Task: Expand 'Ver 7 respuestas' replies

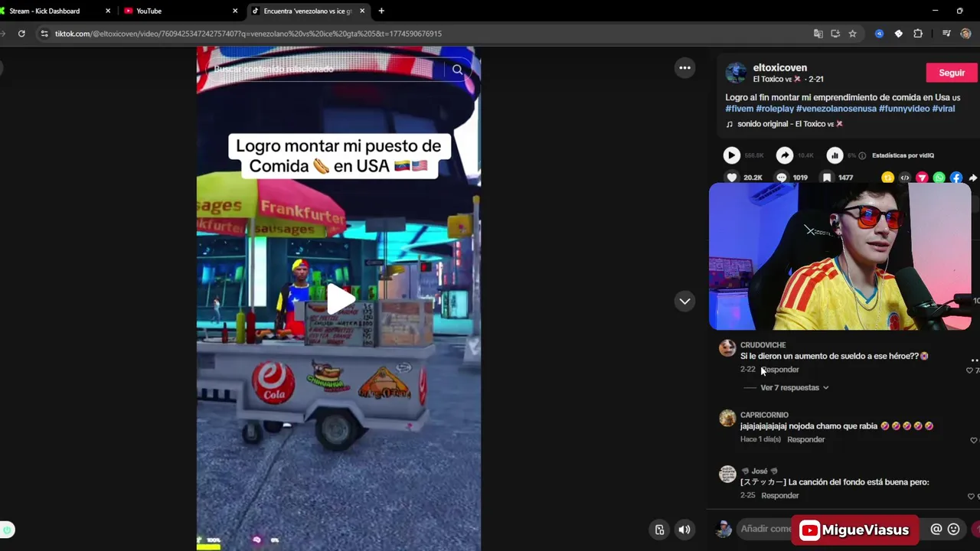Action: tap(794, 387)
